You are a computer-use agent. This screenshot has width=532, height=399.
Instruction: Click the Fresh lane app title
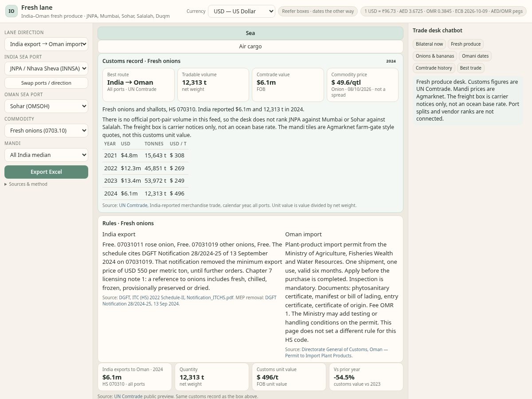[37, 8]
